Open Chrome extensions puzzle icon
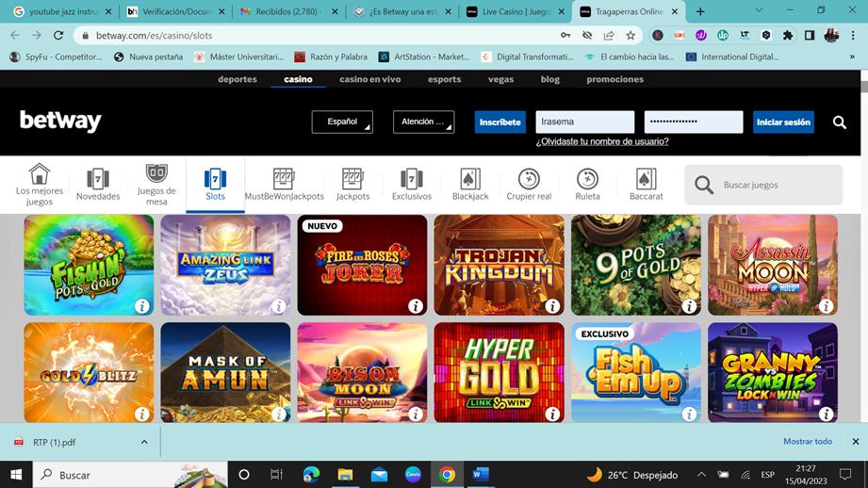This screenshot has width=868, height=488. coord(788,36)
